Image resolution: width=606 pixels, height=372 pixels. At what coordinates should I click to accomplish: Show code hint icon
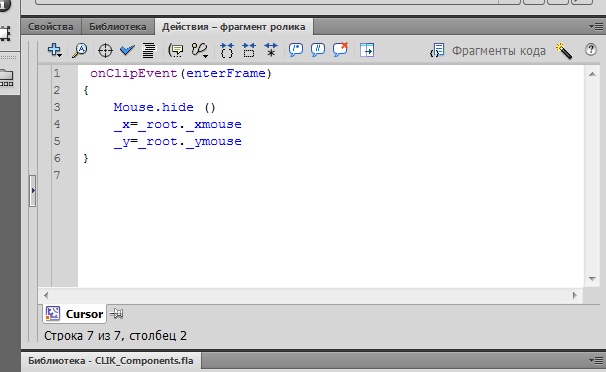tap(176, 50)
